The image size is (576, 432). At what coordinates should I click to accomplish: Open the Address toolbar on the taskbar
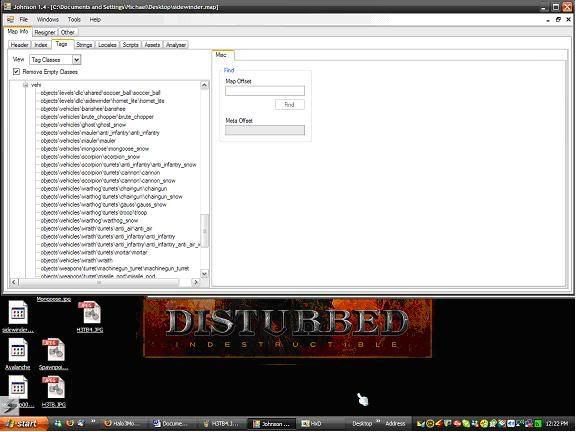(395, 424)
